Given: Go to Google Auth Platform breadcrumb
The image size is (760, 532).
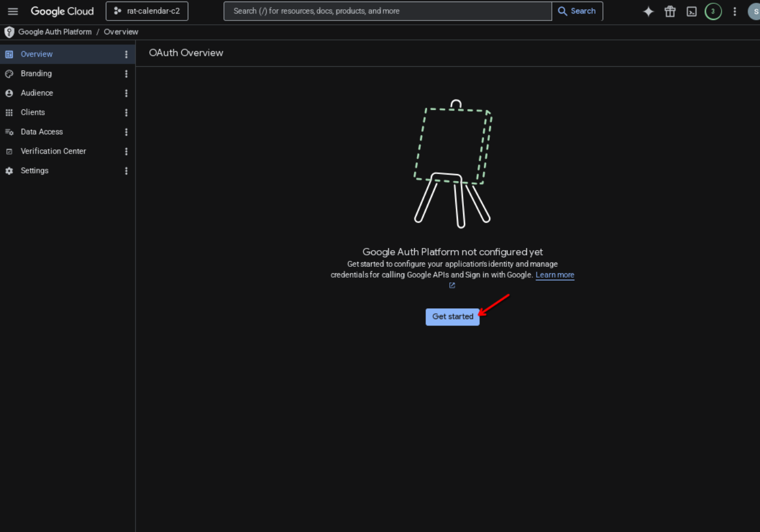Looking at the screenshot, I should coord(55,32).
